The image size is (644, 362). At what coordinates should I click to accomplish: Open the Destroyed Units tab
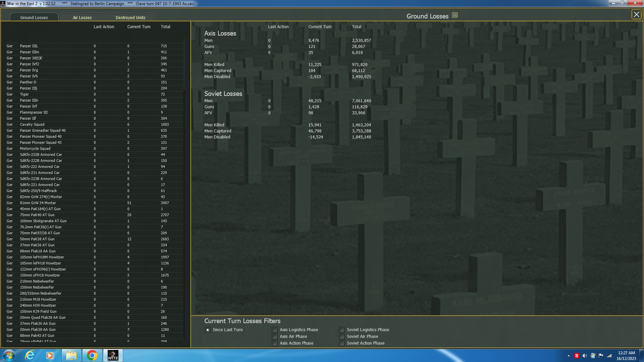[x=130, y=17]
